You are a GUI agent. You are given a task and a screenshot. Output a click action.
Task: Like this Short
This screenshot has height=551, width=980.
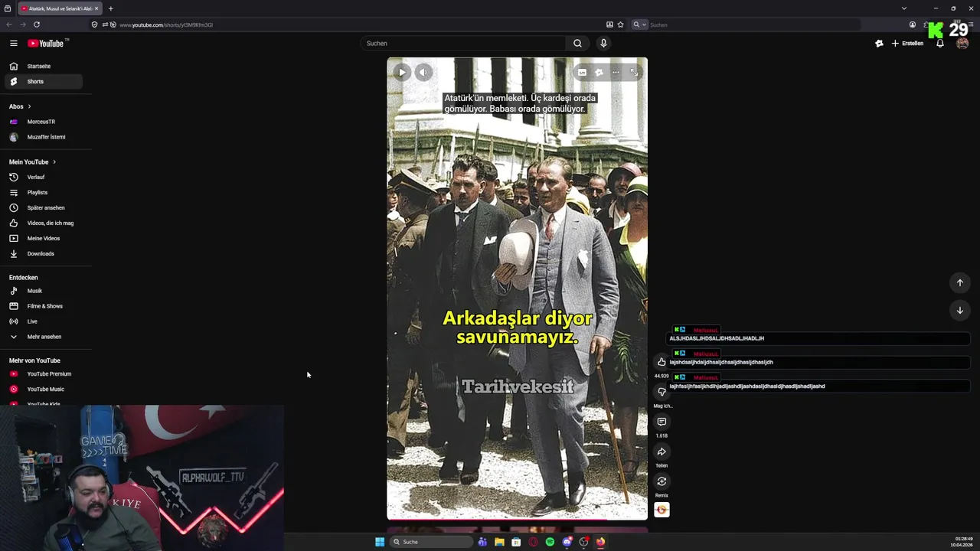click(x=661, y=362)
